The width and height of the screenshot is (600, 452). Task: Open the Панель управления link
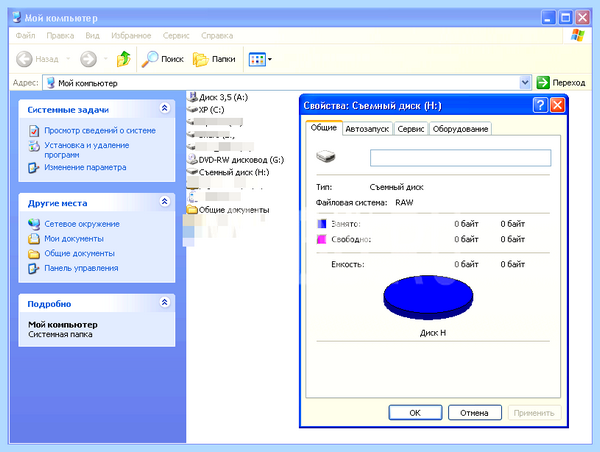(81, 268)
